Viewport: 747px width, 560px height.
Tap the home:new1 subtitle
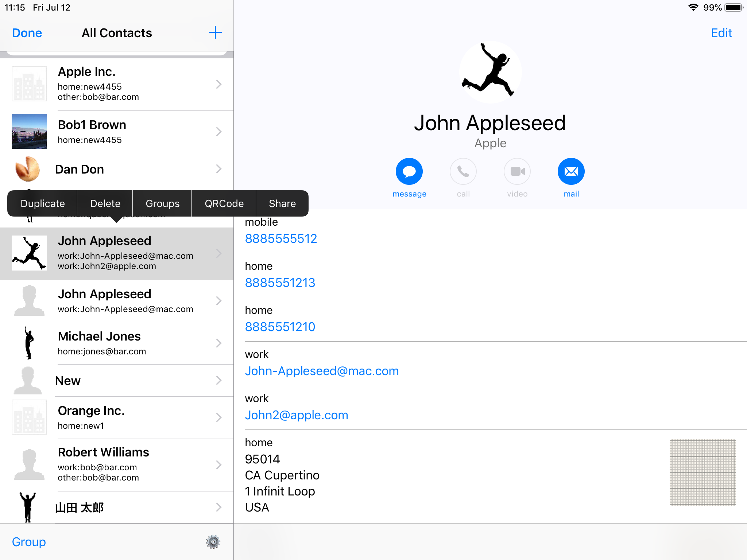81,426
